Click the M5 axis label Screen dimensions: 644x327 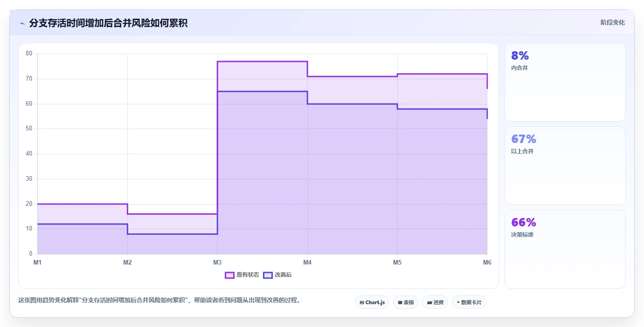tap(397, 262)
